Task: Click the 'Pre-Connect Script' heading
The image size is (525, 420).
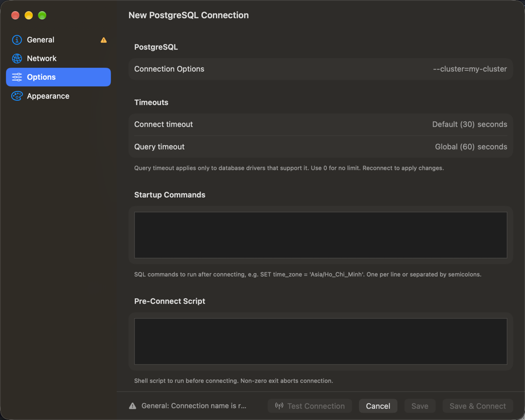Action: [x=170, y=301]
